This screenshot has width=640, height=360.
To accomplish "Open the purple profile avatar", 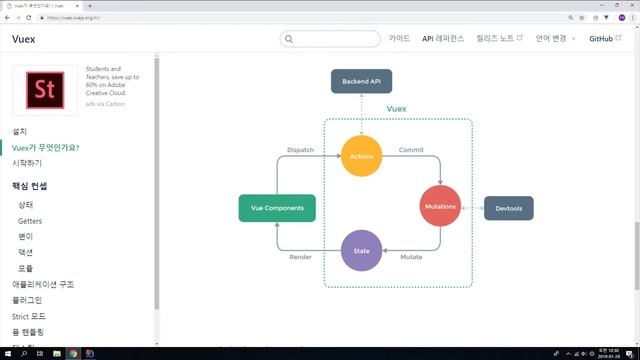I will (622, 18).
